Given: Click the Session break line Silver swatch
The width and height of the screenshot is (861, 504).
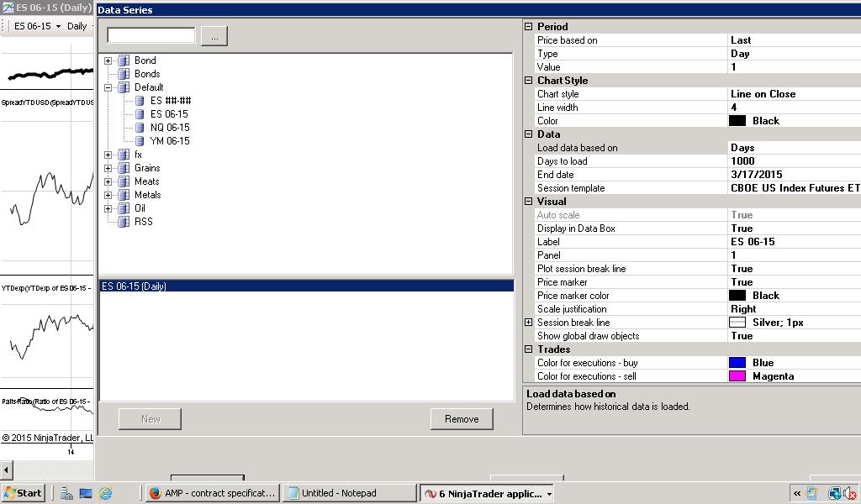Looking at the screenshot, I should (737, 323).
